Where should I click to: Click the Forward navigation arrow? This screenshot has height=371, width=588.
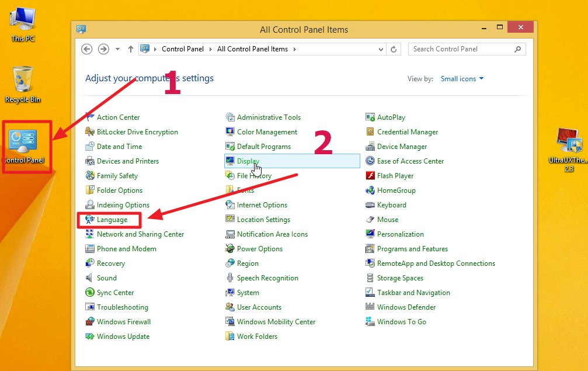(x=103, y=49)
